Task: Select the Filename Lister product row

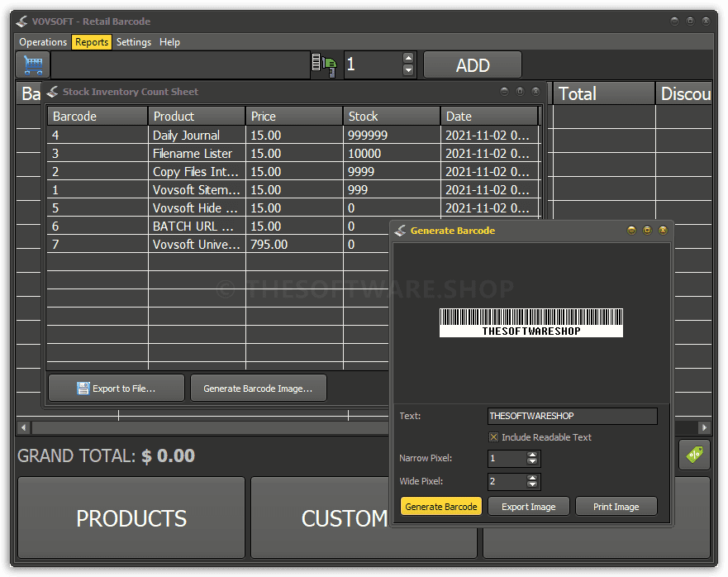Action: click(x=294, y=153)
